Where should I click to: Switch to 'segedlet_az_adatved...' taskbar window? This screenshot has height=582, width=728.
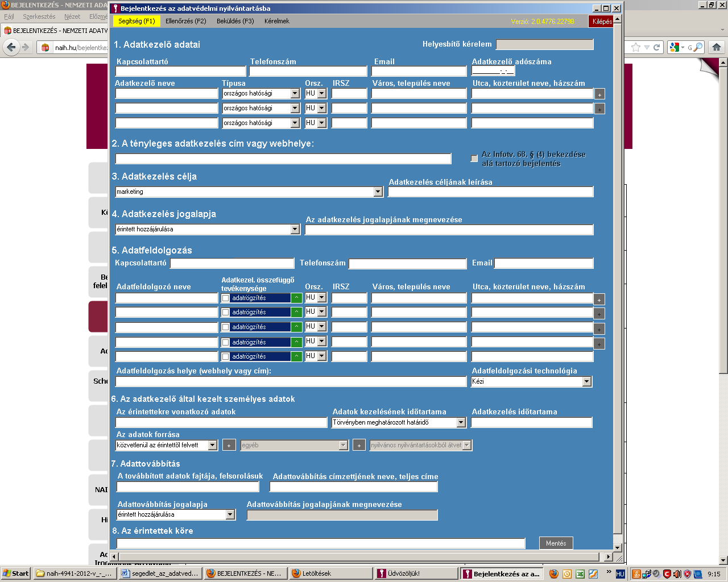click(x=160, y=574)
